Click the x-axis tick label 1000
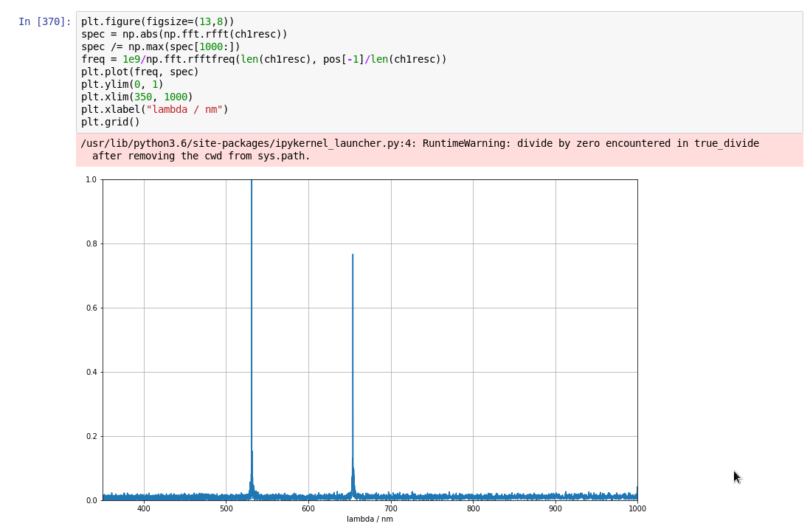The image size is (810, 532). pos(637,509)
